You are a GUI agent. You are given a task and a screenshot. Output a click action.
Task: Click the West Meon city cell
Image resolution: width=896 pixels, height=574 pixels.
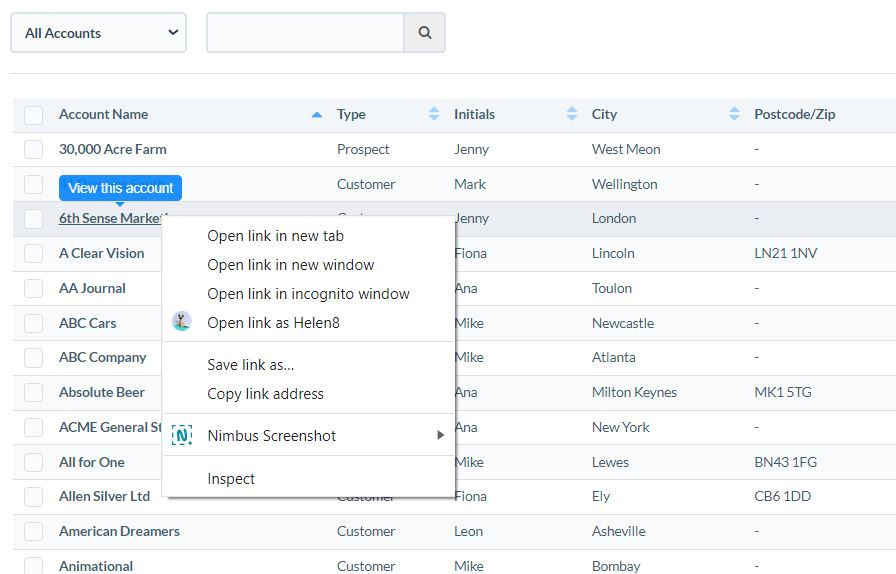tap(626, 149)
